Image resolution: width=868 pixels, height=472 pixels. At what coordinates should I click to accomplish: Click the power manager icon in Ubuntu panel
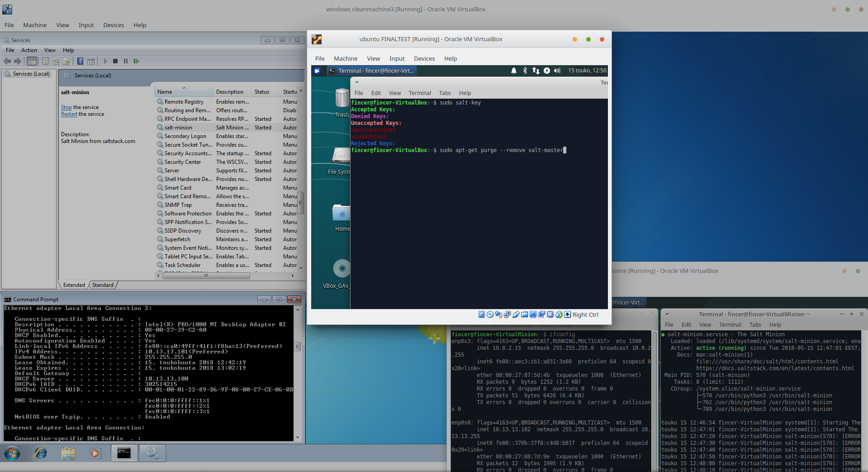click(x=547, y=71)
